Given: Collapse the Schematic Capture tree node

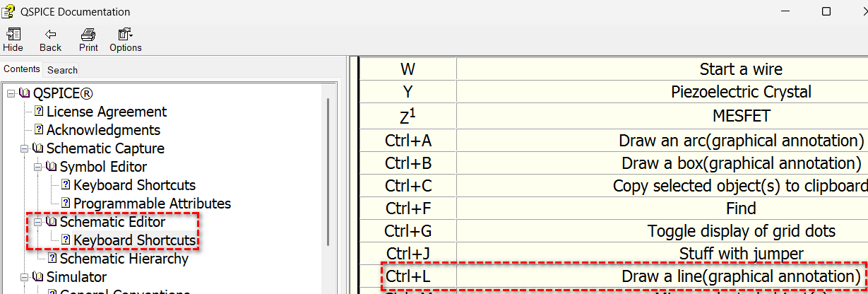Looking at the screenshot, I should click(25, 148).
